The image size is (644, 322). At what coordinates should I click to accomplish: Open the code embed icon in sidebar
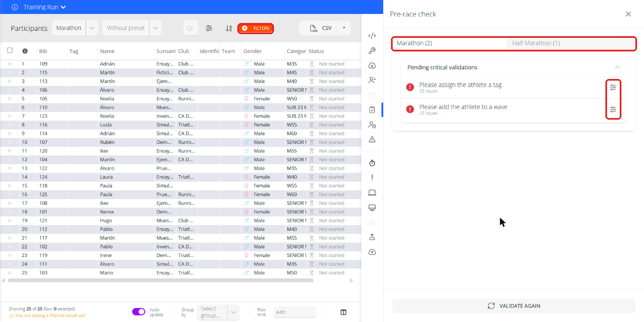coord(372,36)
